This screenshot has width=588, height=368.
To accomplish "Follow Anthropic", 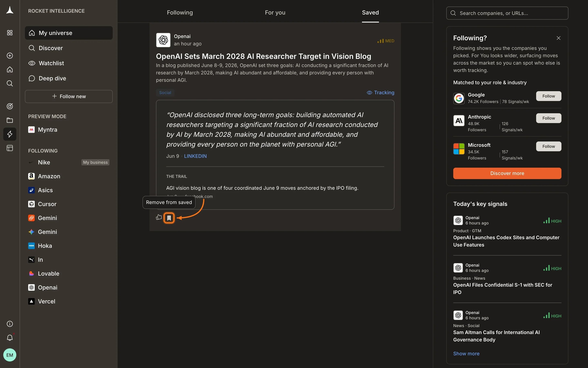I will pos(549,118).
